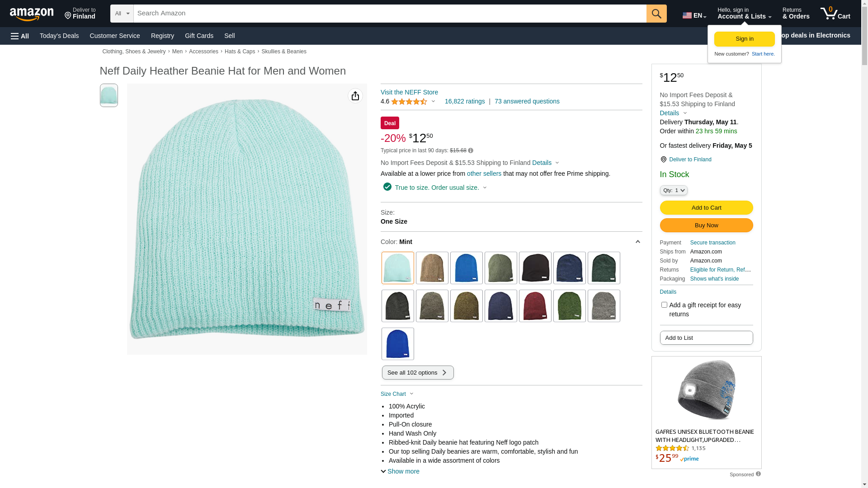Screen dimensions: 868x488
Task: Click the star rating icons
Action: click(x=409, y=102)
